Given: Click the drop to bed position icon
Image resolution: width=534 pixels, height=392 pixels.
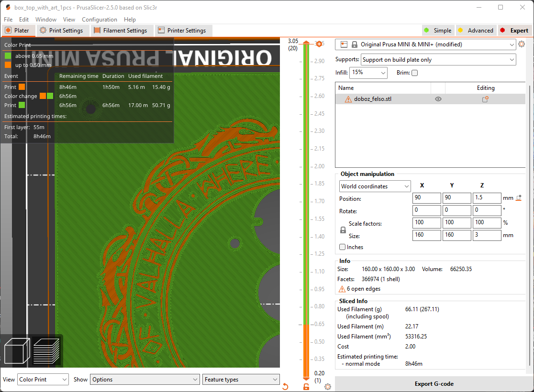Looking at the screenshot, I should (x=519, y=198).
